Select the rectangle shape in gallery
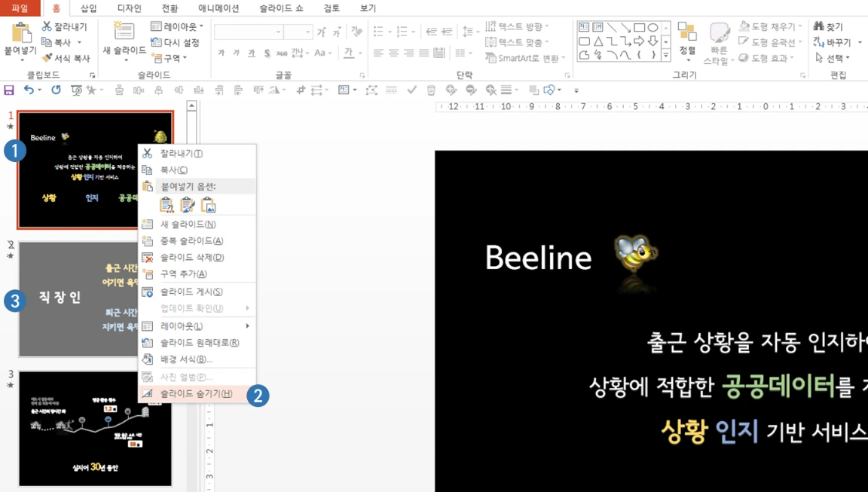 639,27
